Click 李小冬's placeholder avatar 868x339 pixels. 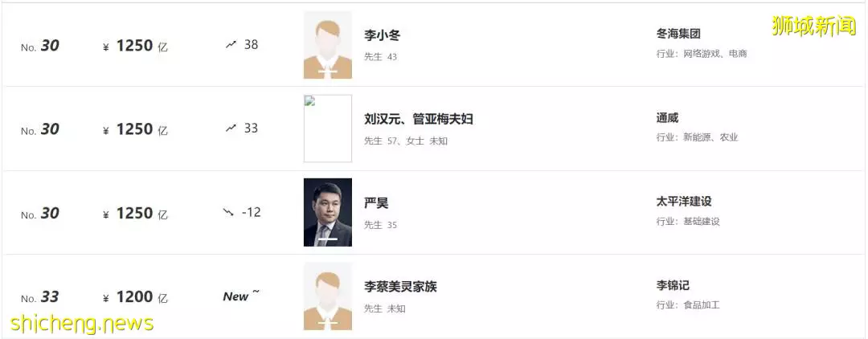pos(328,45)
